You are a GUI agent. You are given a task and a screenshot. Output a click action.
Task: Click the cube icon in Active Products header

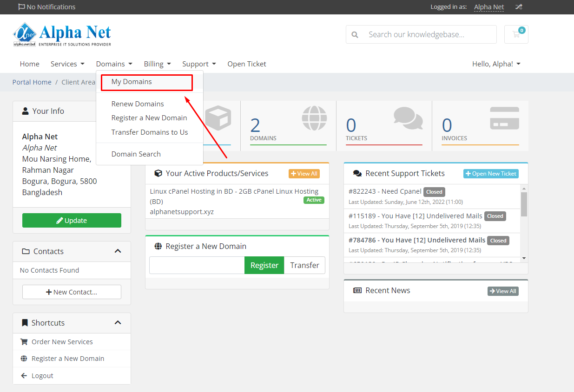pyautogui.click(x=158, y=173)
